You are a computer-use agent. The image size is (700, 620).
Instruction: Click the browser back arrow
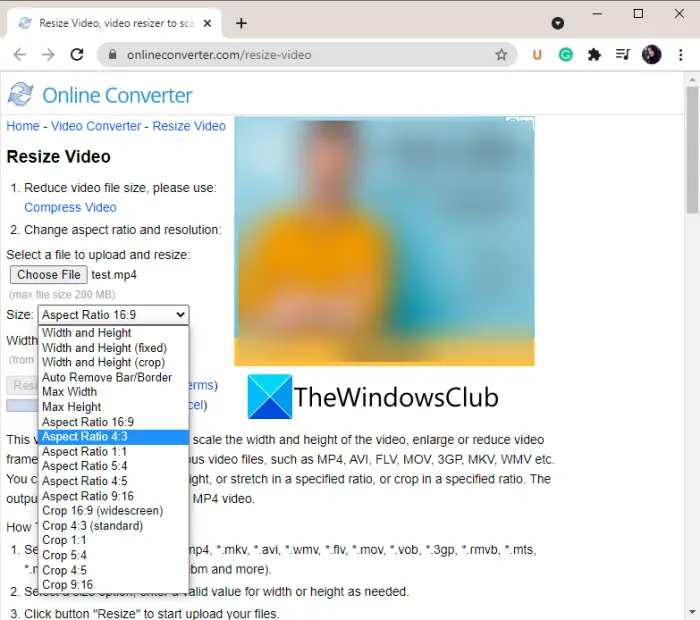(x=20, y=55)
